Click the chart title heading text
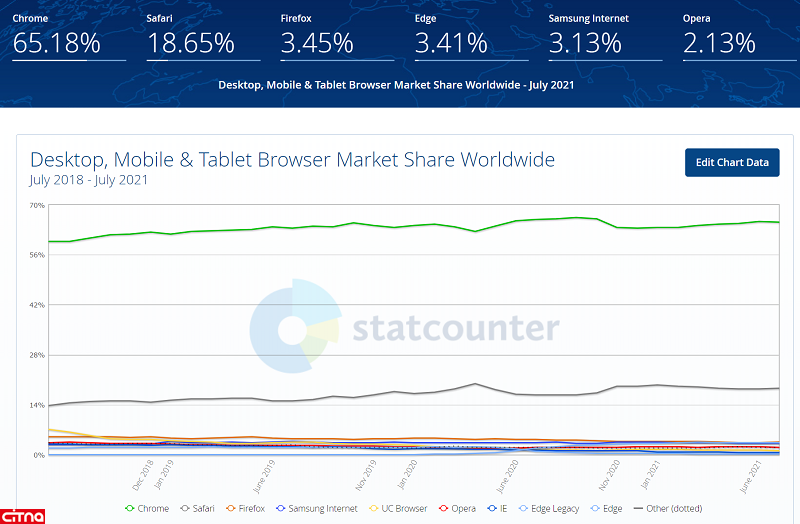The image size is (800, 524). click(292, 160)
